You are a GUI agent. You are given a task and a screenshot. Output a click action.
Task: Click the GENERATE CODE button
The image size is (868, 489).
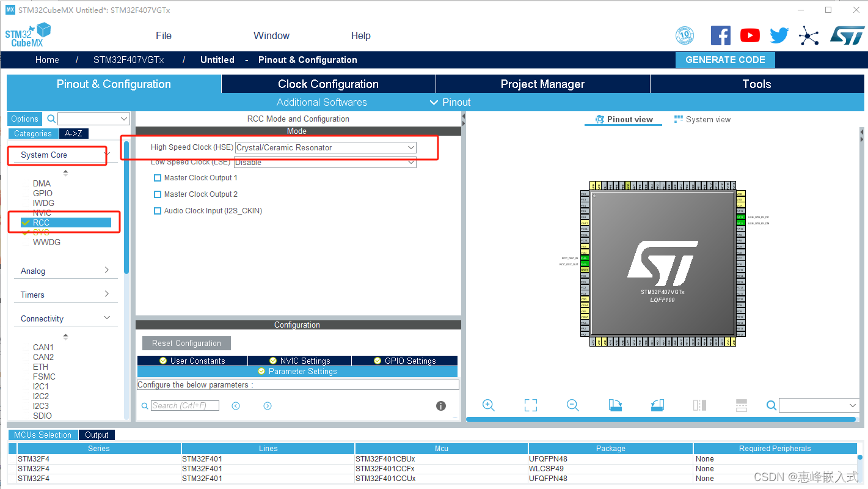point(724,59)
